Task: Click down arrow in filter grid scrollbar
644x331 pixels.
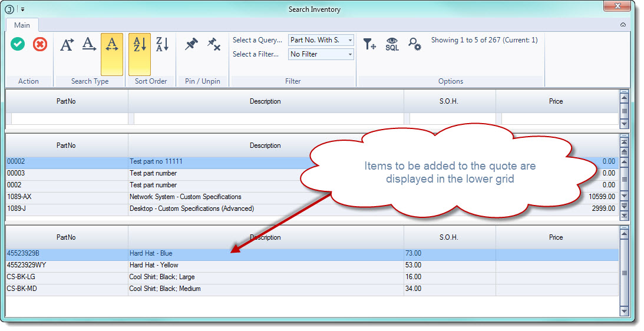Action: pos(625,123)
